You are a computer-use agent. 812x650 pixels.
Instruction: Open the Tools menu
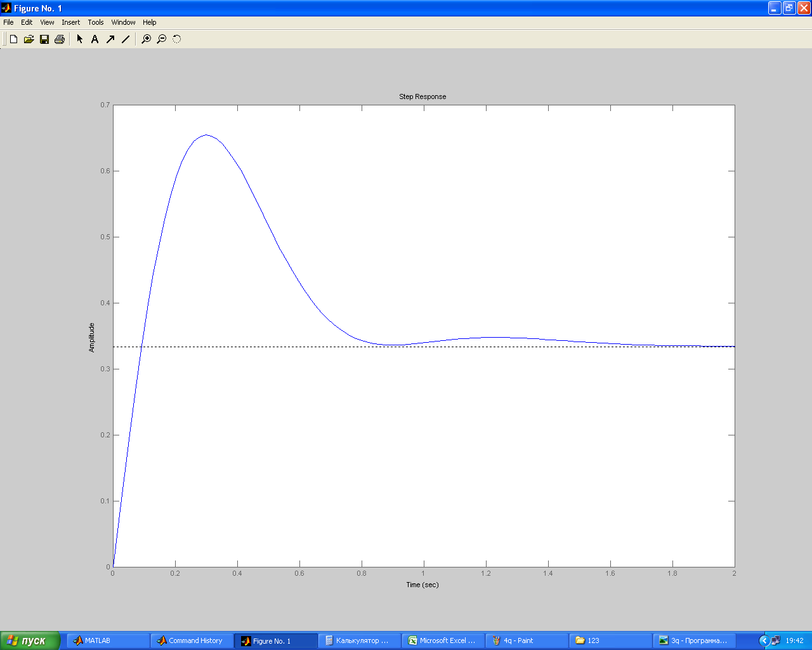coord(96,22)
